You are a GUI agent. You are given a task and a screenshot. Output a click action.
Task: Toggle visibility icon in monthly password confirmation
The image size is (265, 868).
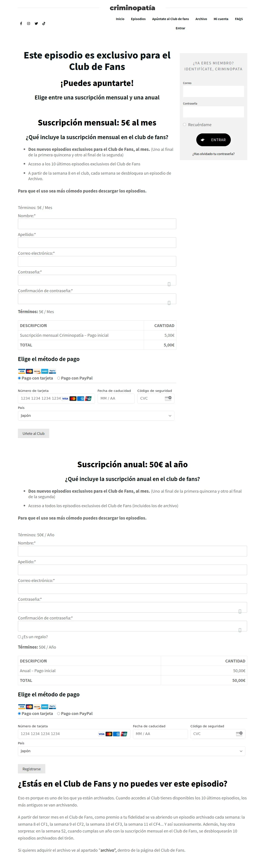coord(169,303)
